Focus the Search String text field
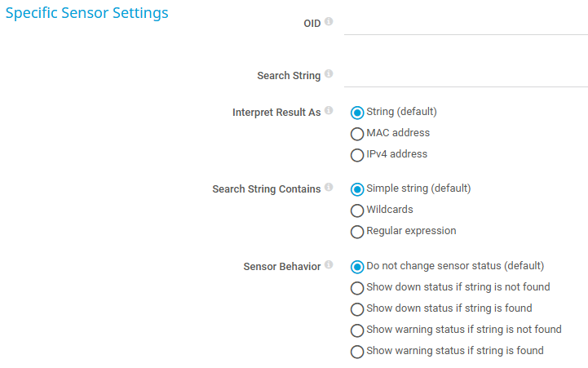This screenshot has width=588, height=368. [x=466, y=76]
